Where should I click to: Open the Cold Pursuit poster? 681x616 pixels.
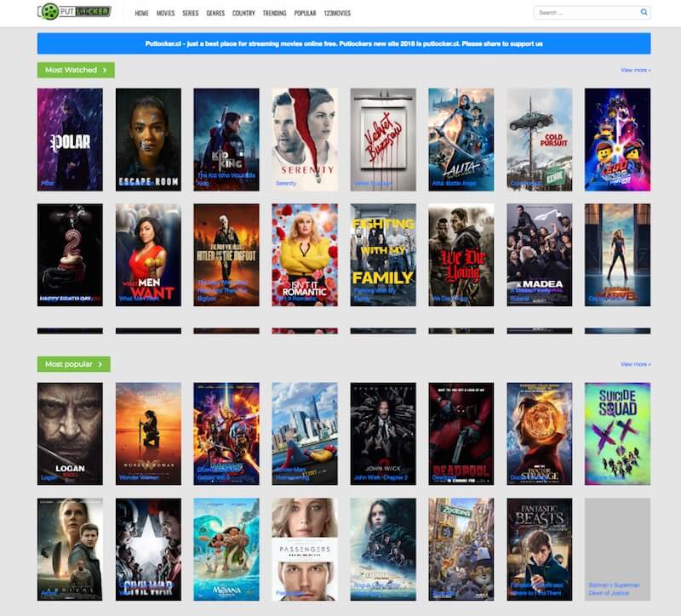(540, 140)
